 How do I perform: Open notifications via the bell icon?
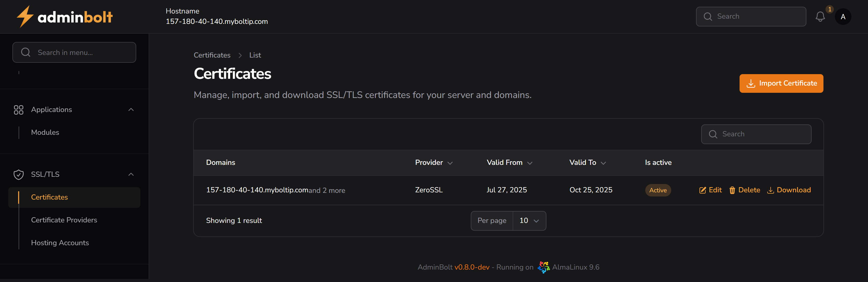pyautogui.click(x=821, y=16)
